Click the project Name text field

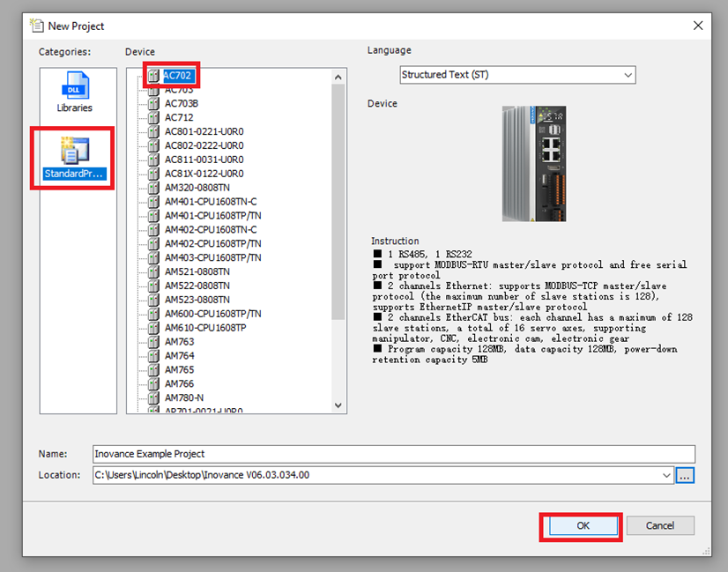click(x=393, y=454)
